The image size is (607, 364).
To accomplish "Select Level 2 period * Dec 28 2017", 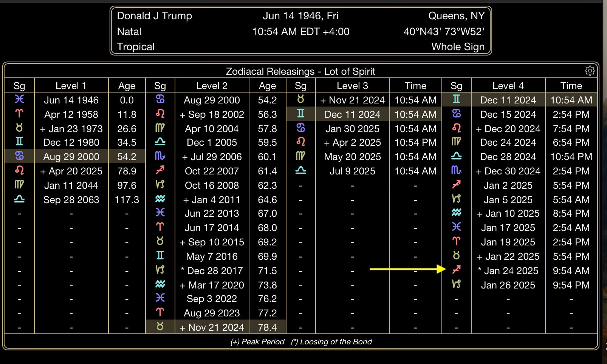I will pyautogui.click(x=212, y=271).
